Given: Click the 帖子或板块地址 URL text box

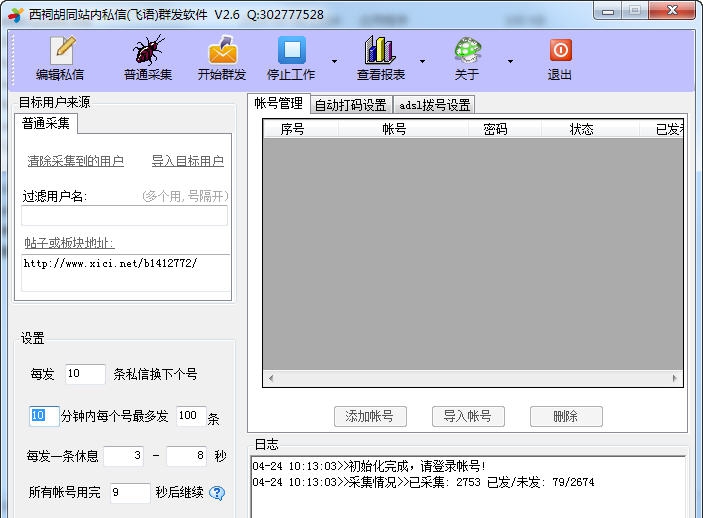Looking at the screenshot, I should (x=125, y=272).
